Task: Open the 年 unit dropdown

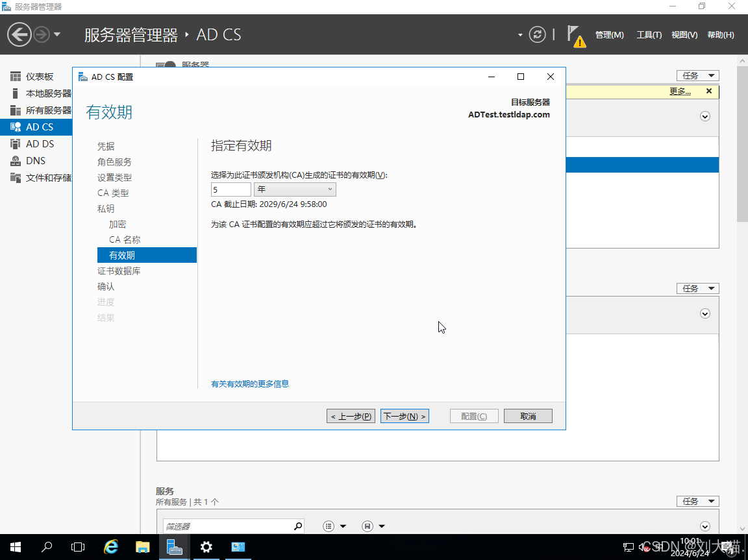Action: point(295,189)
